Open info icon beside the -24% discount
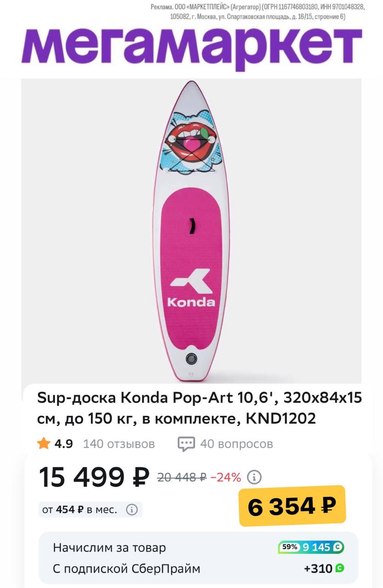 click(254, 477)
